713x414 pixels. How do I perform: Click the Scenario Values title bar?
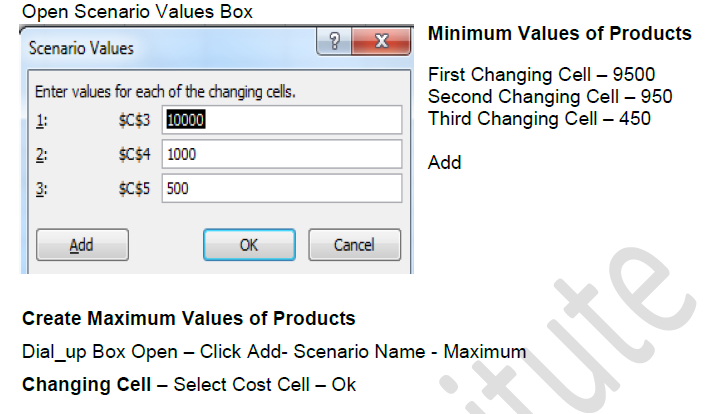click(150, 47)
